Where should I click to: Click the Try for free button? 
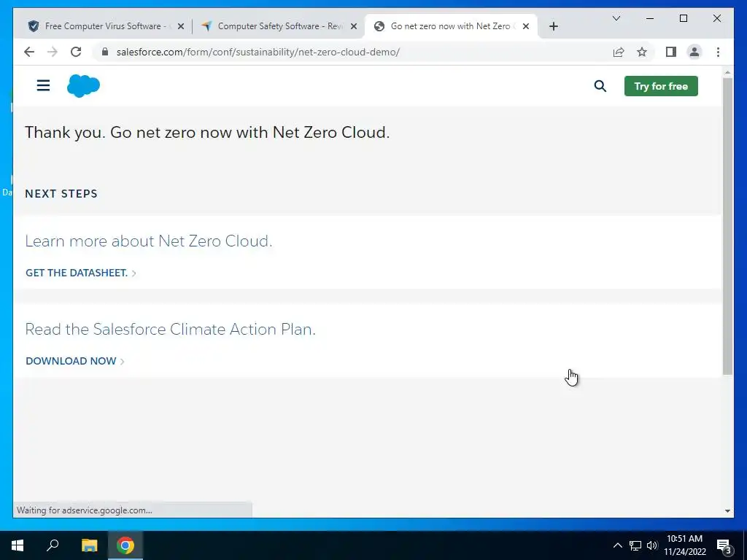click(661, 86)
